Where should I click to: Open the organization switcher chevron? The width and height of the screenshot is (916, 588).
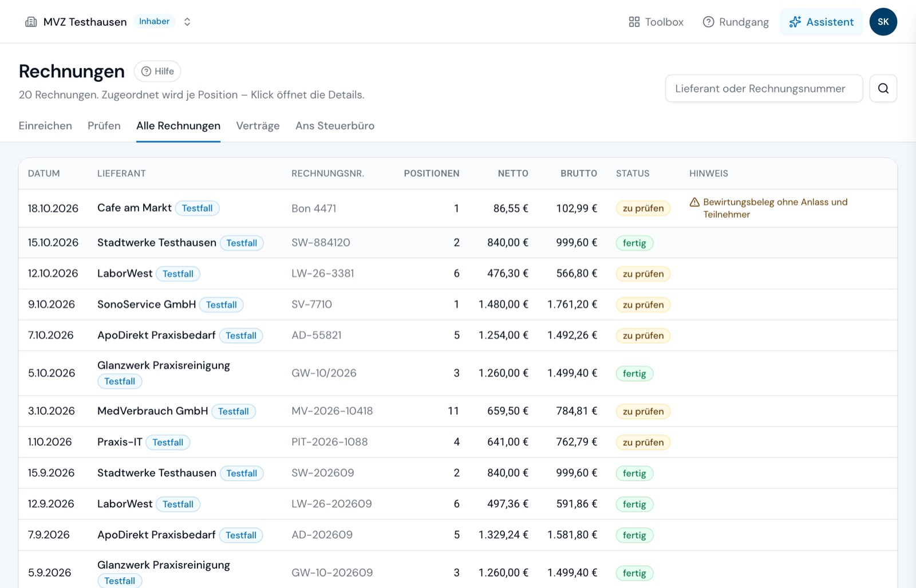tap(187, 22)
